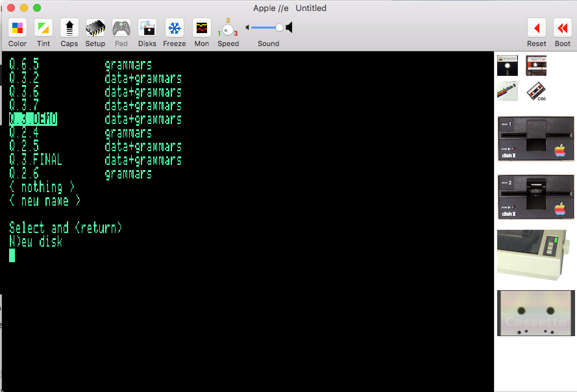Open Disk II drive 1
The width and height of the screenshot is (577, 392).
(536, 139)
